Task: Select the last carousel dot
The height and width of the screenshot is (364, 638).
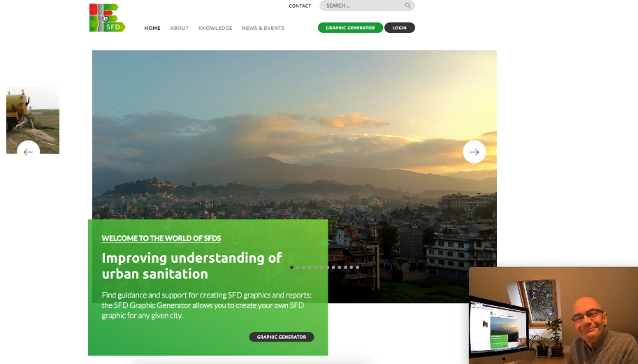Action: click(x=357, y=268)
